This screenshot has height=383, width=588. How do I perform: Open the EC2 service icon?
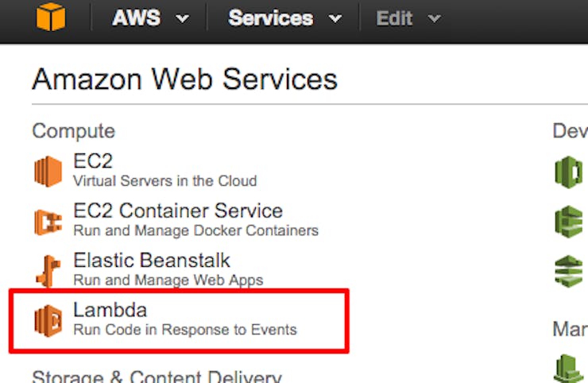click(48, 172)
